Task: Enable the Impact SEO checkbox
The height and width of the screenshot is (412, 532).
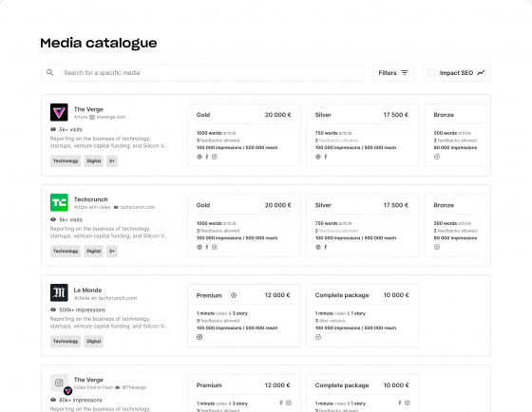Action: pyautogui.click(x=431, y=72)
